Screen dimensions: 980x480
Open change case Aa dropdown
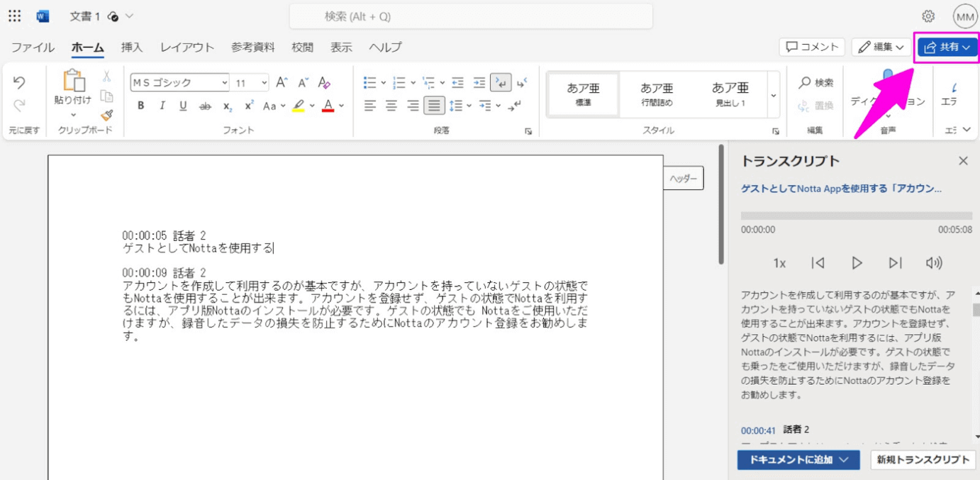(274, 106)
